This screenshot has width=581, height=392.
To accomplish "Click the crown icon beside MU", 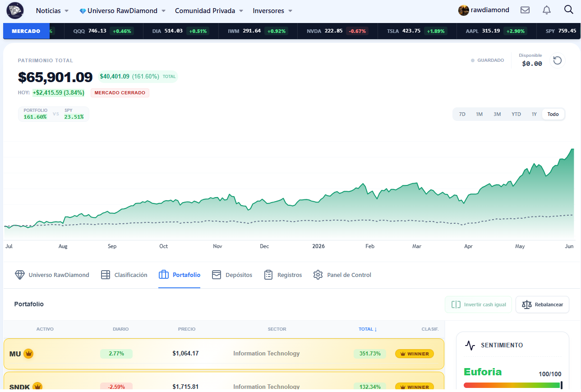I will coord(28,354).
